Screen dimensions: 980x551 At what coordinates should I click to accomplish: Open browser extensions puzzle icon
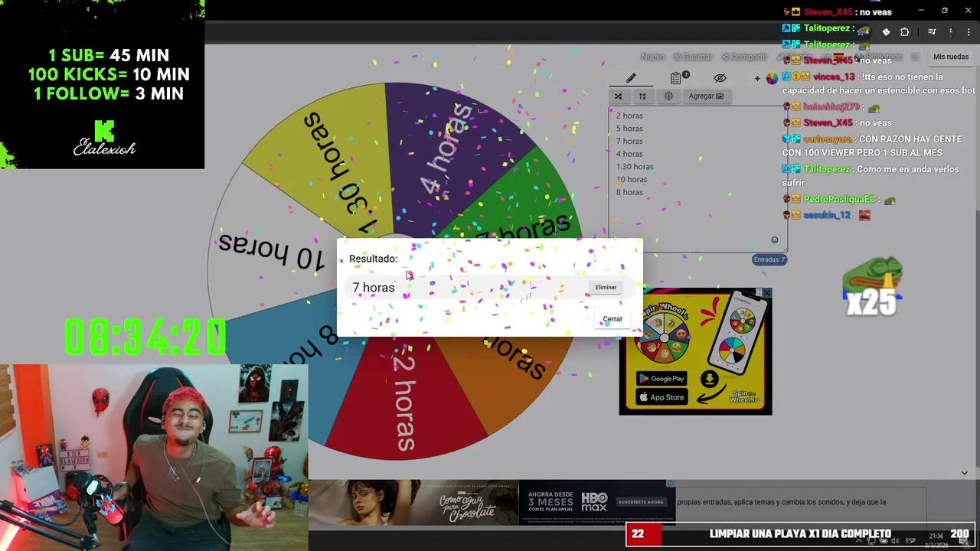point(904,32)
